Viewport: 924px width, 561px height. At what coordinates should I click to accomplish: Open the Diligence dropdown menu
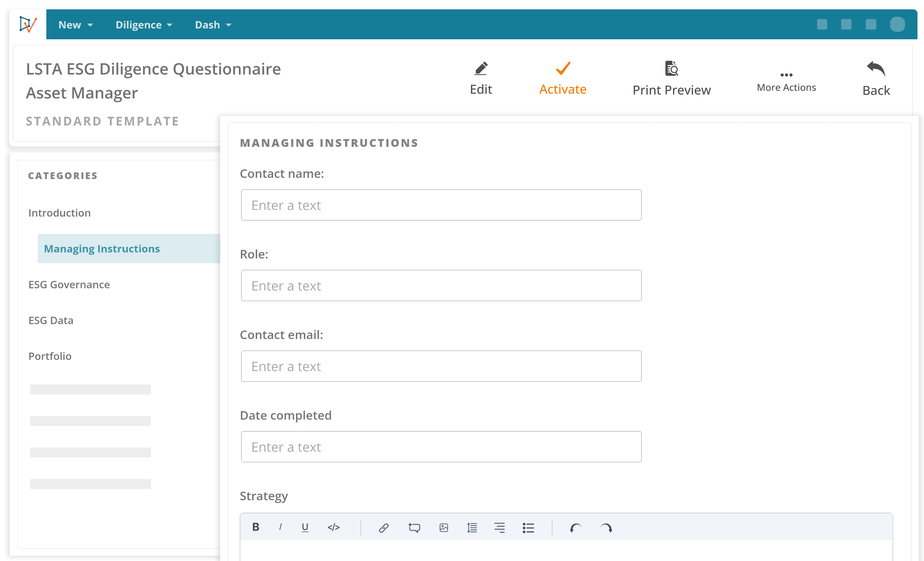[x=144, y=25]
